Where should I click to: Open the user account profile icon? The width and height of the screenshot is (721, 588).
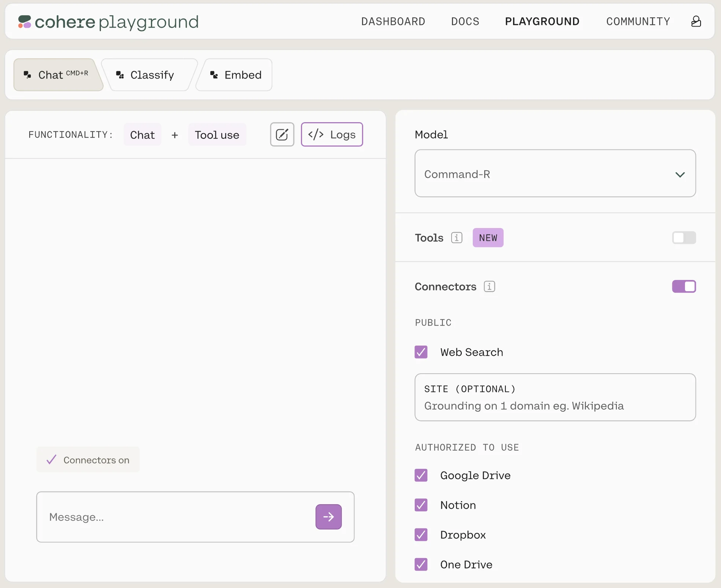click(696, 21)
